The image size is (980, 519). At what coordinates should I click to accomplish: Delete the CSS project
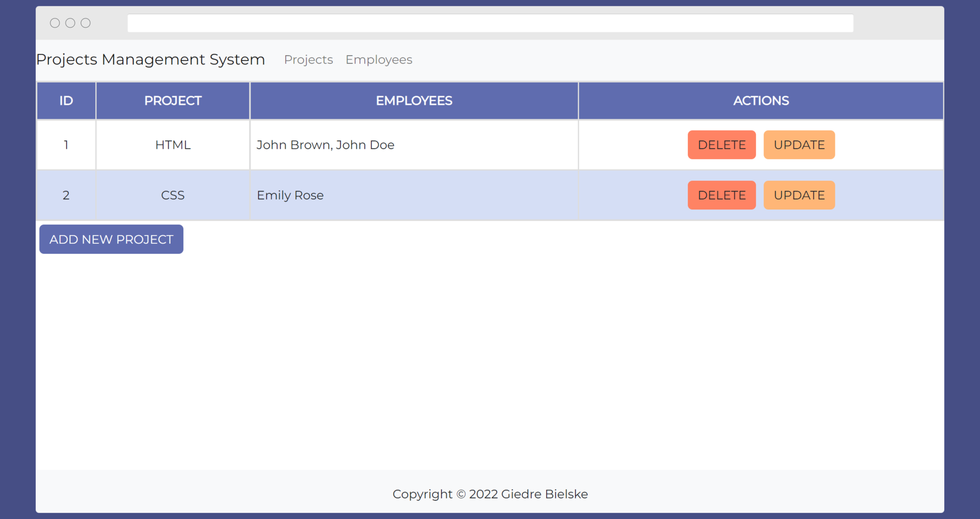(x=721, y=195)
